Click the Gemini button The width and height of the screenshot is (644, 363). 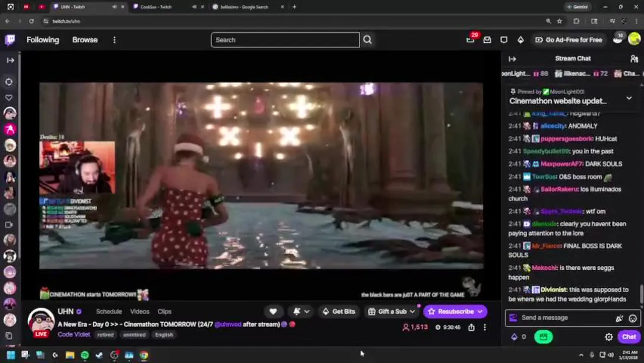[577, 7]
